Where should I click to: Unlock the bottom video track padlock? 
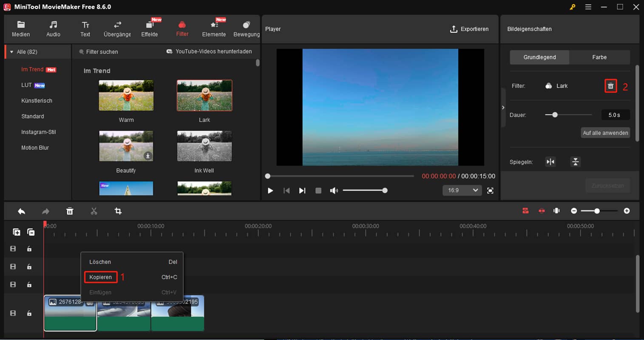tap(29, 313)
